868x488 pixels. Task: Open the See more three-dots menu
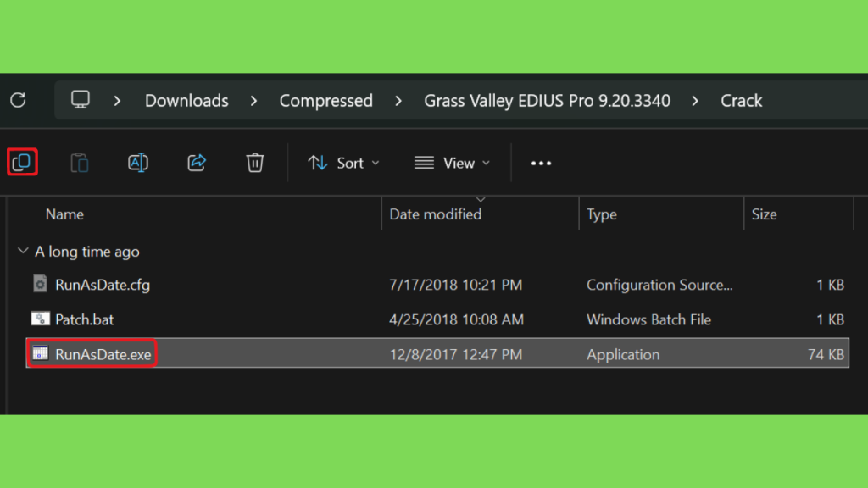coord(541,164)
